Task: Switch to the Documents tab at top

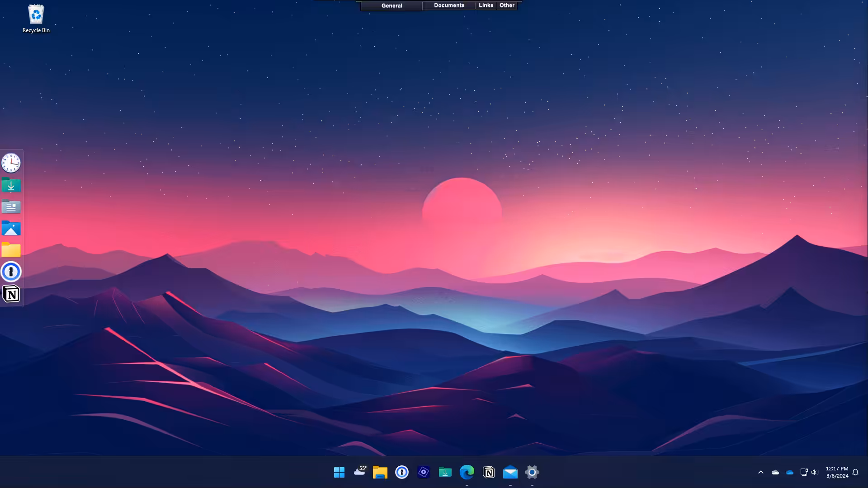Action: [449, 5]
